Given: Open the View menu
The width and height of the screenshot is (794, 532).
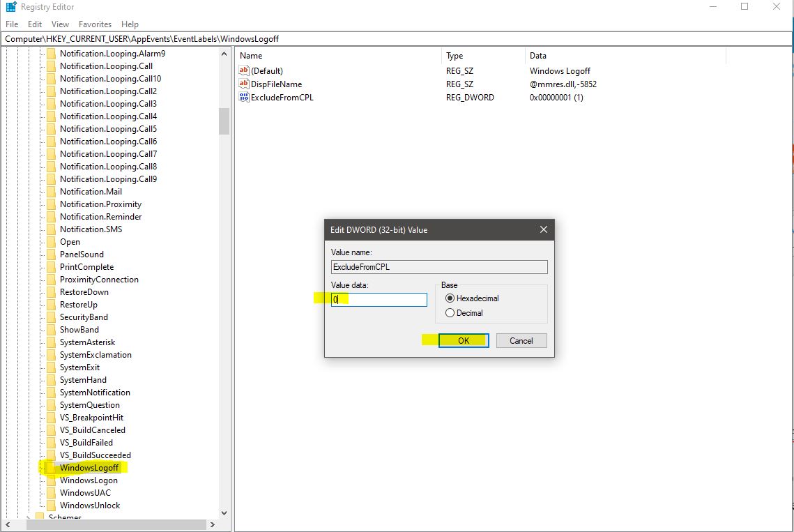Looking at the screenshot, I should (60, 23).
